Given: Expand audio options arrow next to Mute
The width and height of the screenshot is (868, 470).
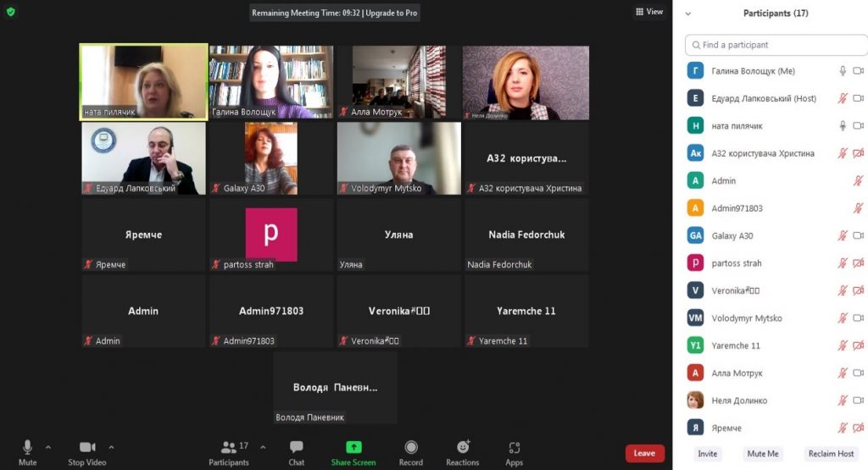Looking at the screenshot, I should (47, 447).
